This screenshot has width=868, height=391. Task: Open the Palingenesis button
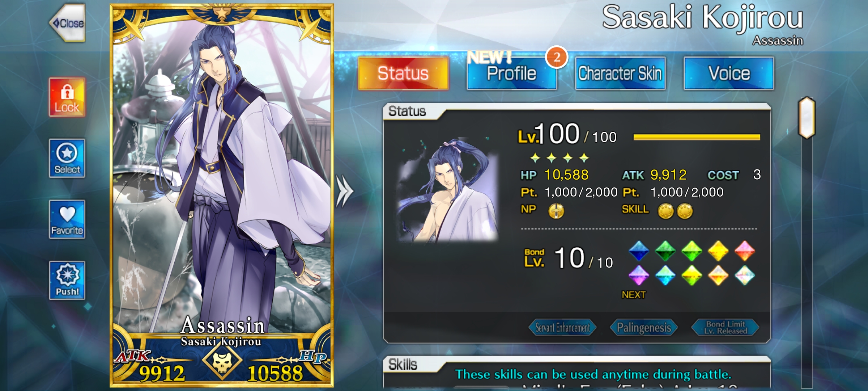click(644, 328)
